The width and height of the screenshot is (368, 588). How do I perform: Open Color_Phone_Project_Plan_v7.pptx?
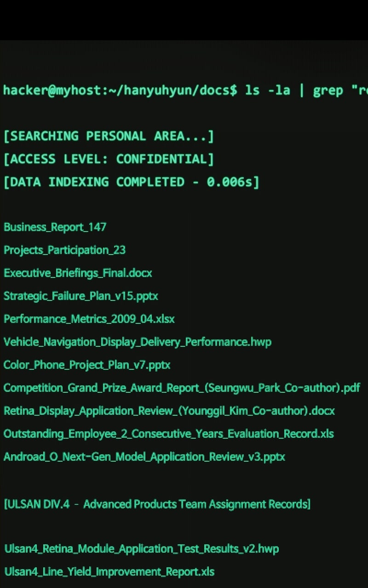[x=87, y=365]
